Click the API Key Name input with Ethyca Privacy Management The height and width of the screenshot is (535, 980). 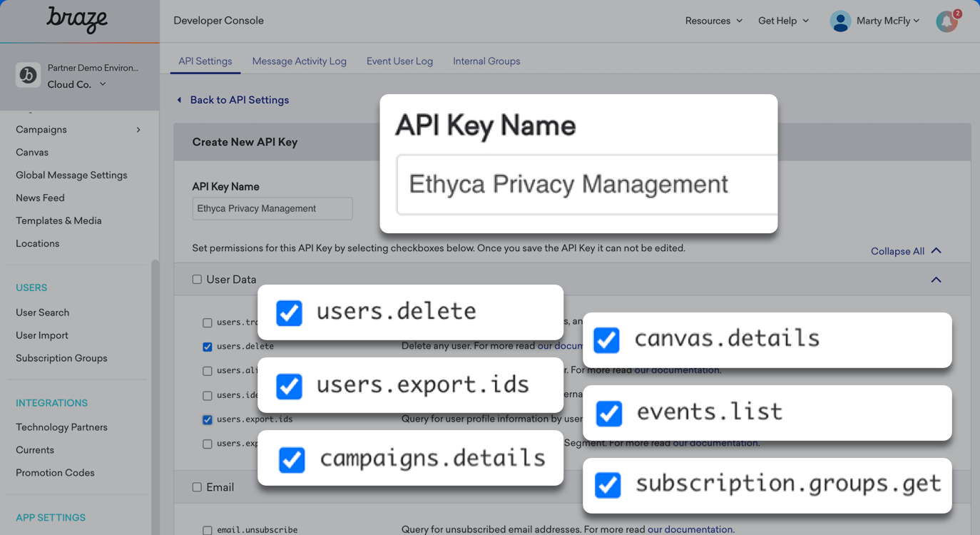pos(272,208)
